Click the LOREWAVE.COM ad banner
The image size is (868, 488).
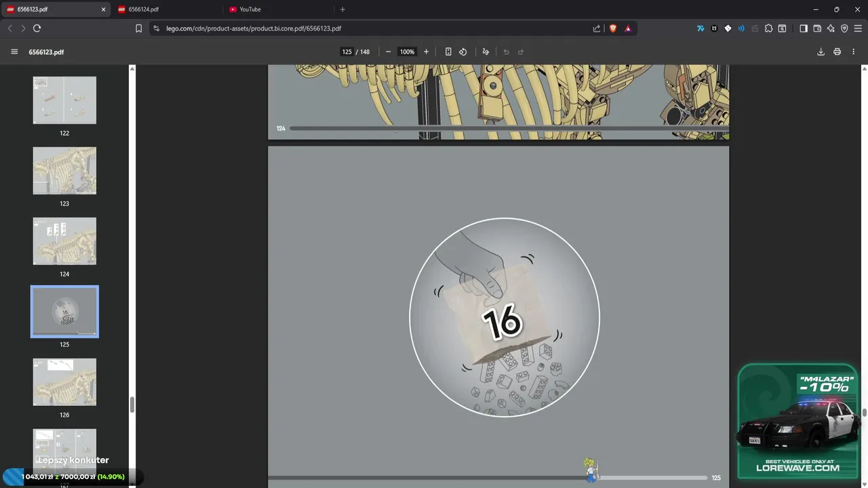coord(798,420)
